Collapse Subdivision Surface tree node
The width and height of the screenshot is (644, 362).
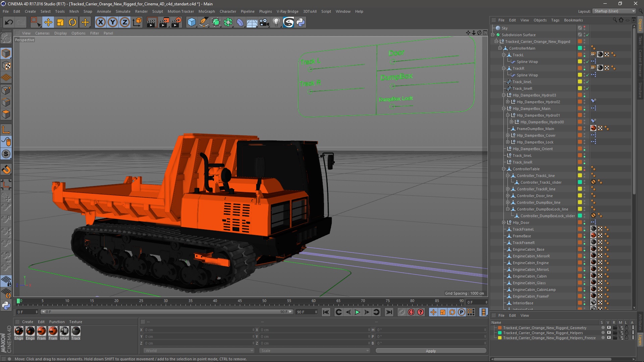tap(493, 35)
